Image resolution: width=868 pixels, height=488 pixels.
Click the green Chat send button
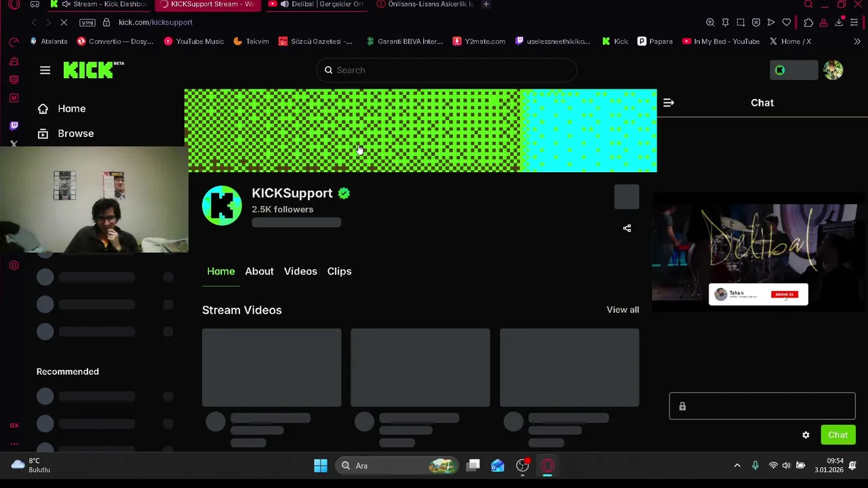click(x=837, y=435)
